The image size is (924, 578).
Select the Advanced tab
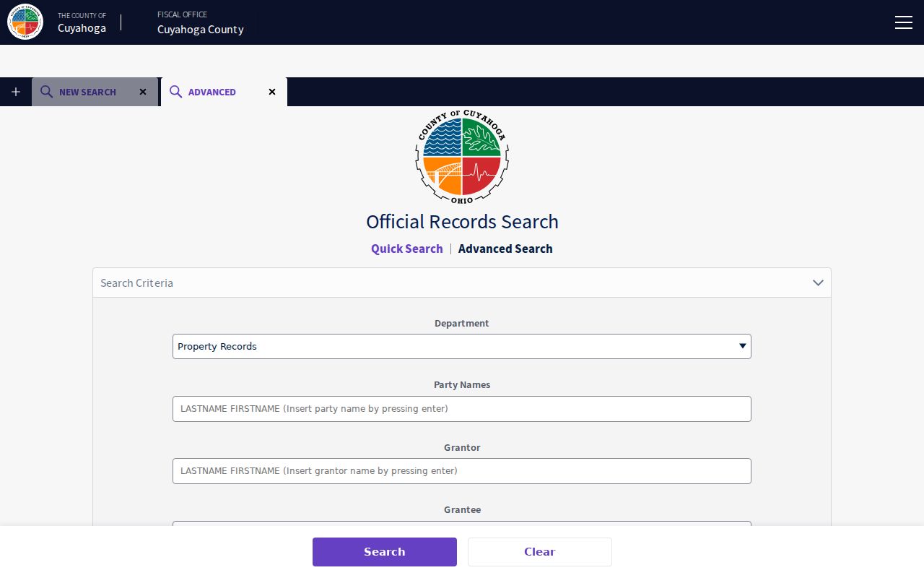(224, 92)
